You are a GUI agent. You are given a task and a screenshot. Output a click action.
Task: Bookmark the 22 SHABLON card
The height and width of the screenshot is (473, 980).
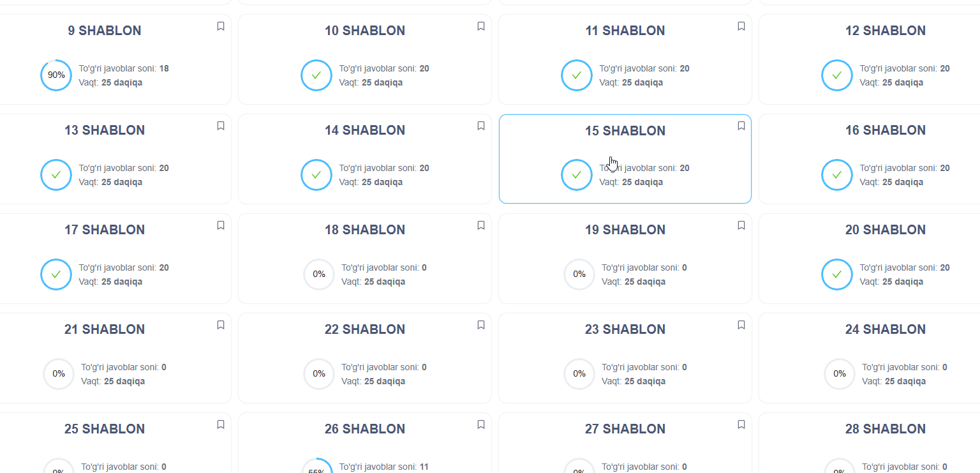click(481, 325)
